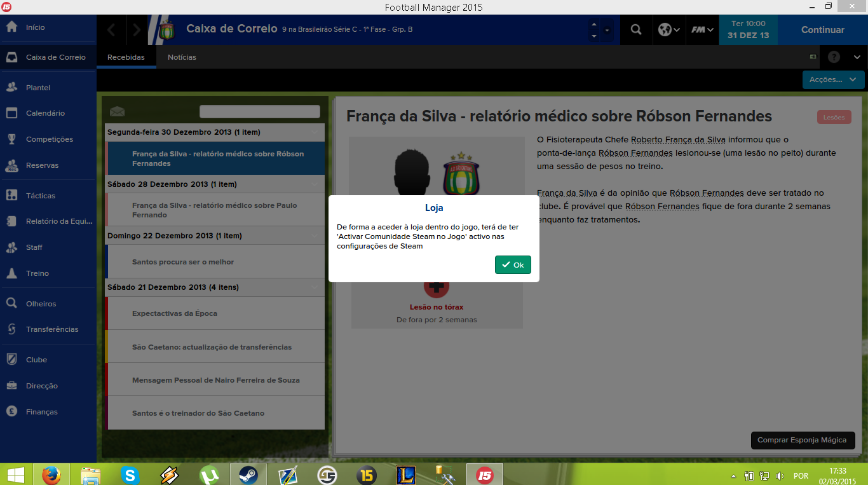Open message about Róbson Fernandes medical report

216,158
